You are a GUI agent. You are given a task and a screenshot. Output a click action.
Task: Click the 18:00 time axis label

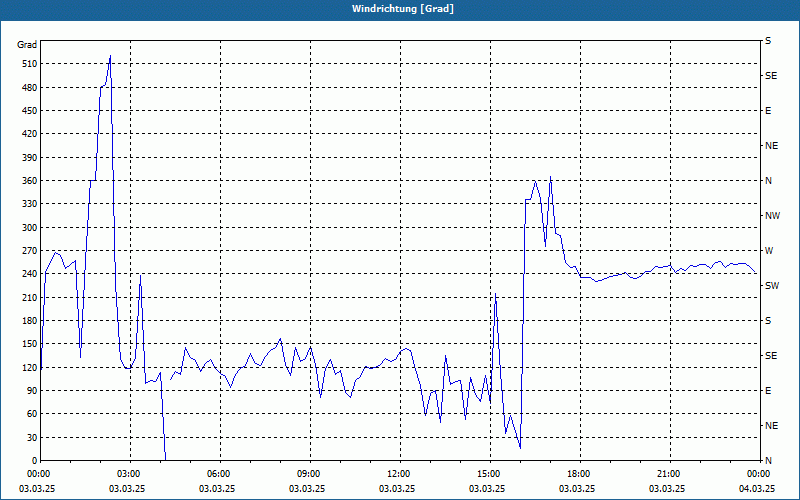(x=579, y=473)
